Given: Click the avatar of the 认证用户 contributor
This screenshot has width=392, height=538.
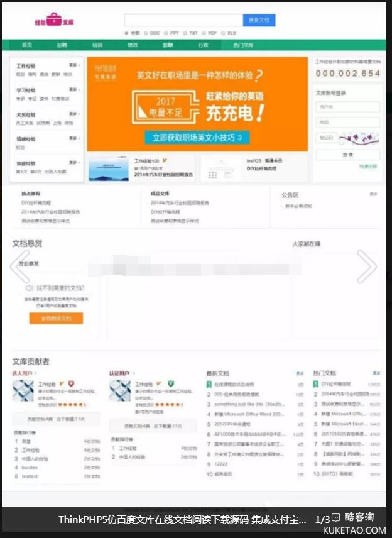Looking at the screenshot, I should (120, 390).
